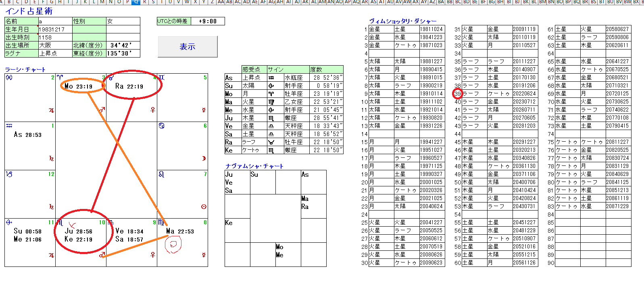Click the hand-drawn red spiral below Ma 22:53
Screen dimensions: 644x283
pyautogui.click(x=173, y=244)
